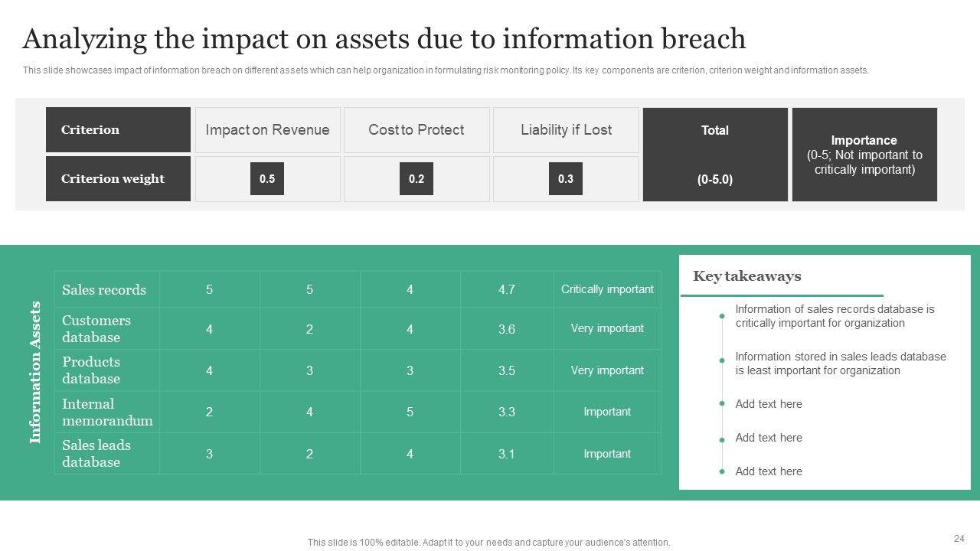This screenshot has width=980, height=551.
Task: Click the Impact on Revenue column header
Action: click(267, 130)
